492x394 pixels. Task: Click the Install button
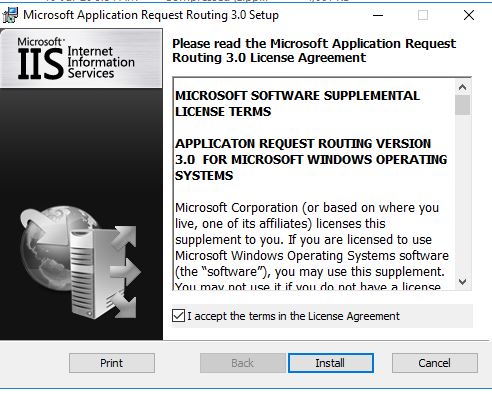click(x=331, y=363)
